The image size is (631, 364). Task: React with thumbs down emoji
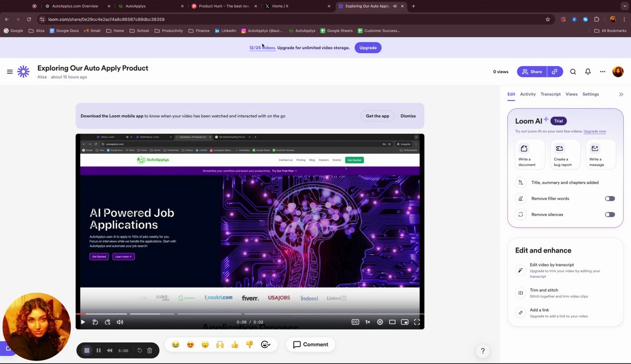click(249, 345)
